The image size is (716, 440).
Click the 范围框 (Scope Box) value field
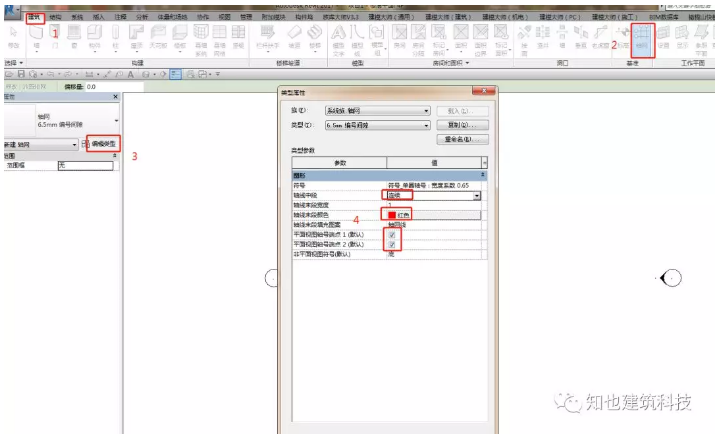[x=85, y=165]
